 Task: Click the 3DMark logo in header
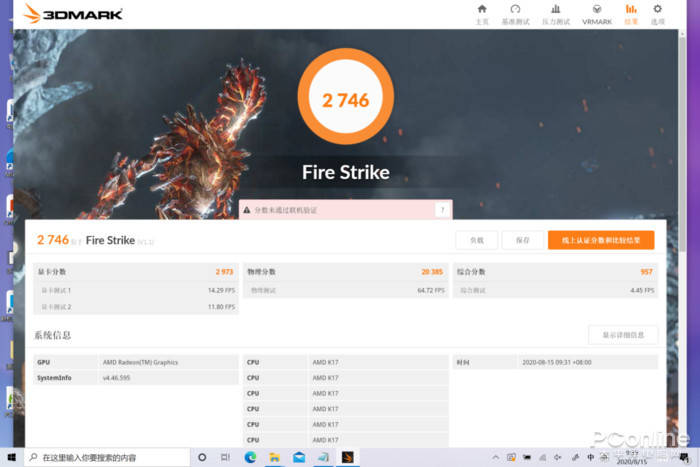coord(73,14)
